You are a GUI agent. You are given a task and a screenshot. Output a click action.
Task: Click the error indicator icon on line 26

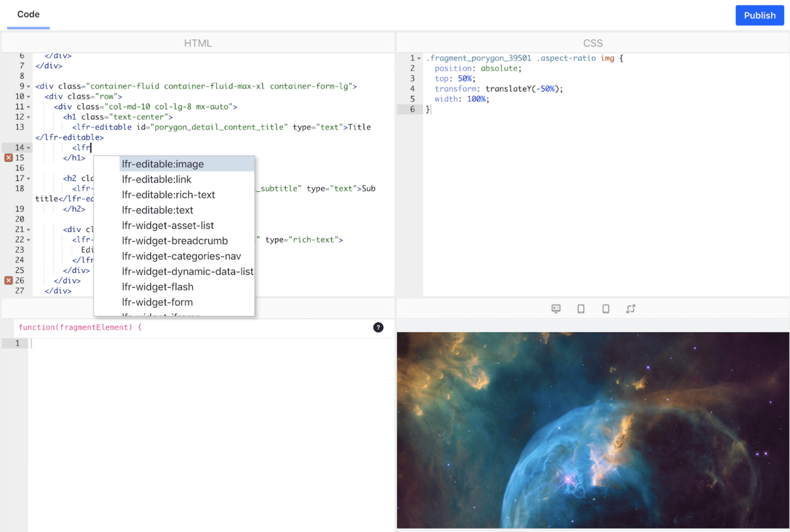[8, 280]
